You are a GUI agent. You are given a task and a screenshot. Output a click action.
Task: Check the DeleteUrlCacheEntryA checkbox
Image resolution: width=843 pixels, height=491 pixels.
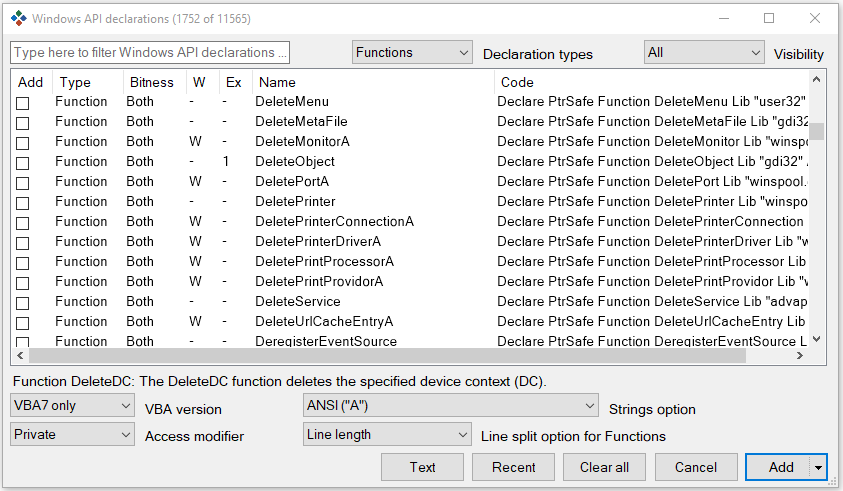[23, 323]
